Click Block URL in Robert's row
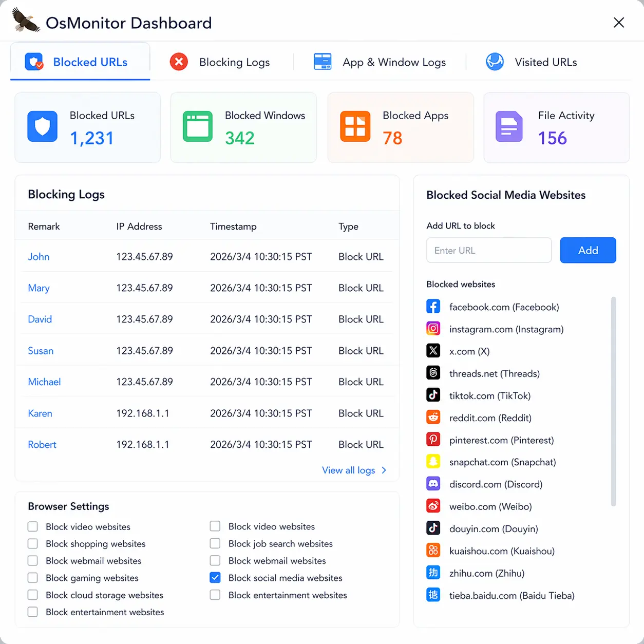The height and width of the screenshot is (644, 644). click(x=361, y=444)
